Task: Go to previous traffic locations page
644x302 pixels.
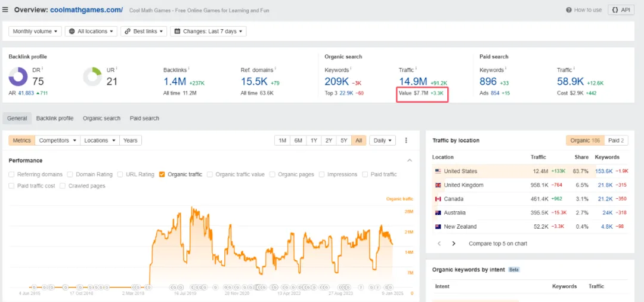Action: 439,244
